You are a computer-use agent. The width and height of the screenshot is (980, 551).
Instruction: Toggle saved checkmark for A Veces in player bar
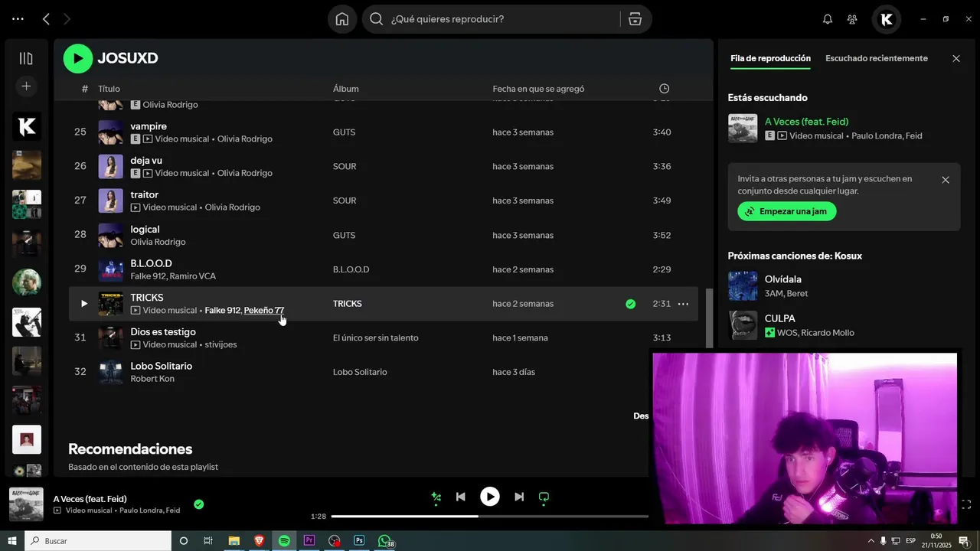pyautogui.click(x=198, y=504)
